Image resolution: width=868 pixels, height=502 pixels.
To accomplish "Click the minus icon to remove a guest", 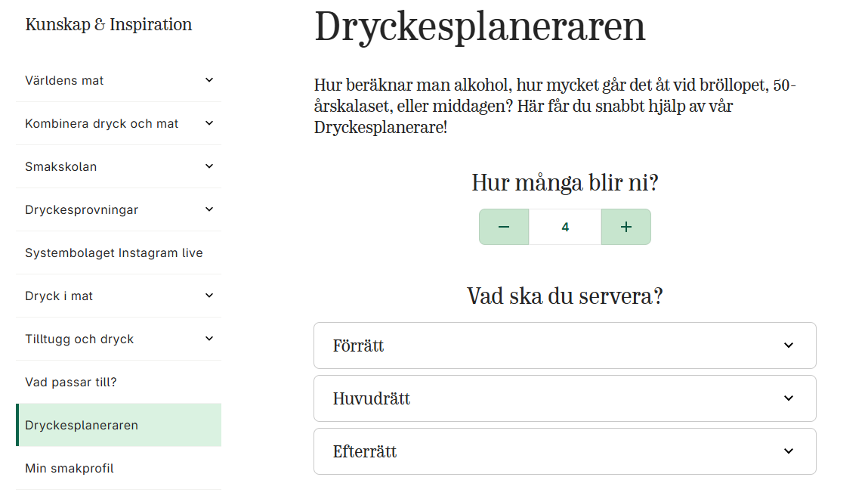I will coord(504,226).
